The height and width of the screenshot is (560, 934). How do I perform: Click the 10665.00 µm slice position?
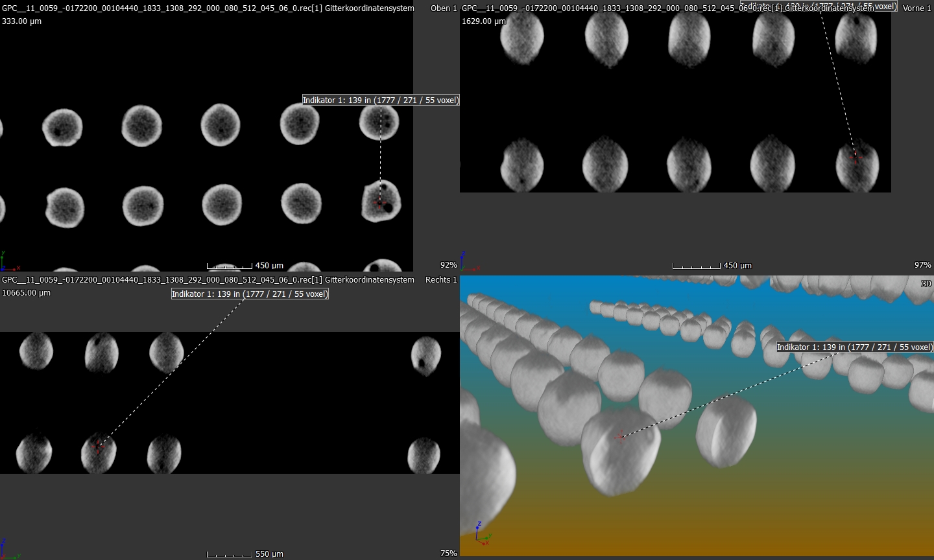[x=27, y=293]
